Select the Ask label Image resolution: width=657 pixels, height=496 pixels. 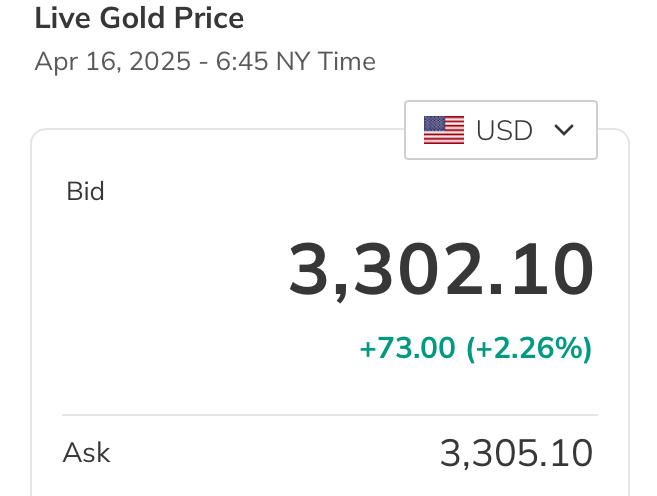[x=86, y=453]
